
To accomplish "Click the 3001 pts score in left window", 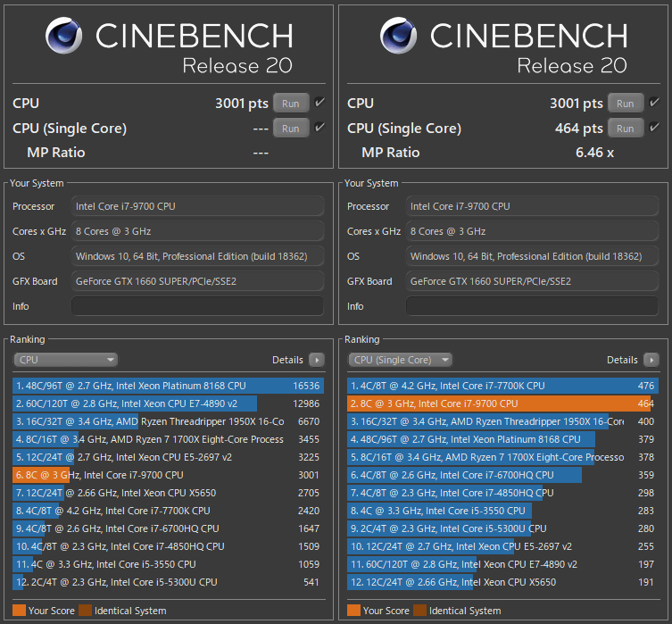I will click(x=242, y=104).
